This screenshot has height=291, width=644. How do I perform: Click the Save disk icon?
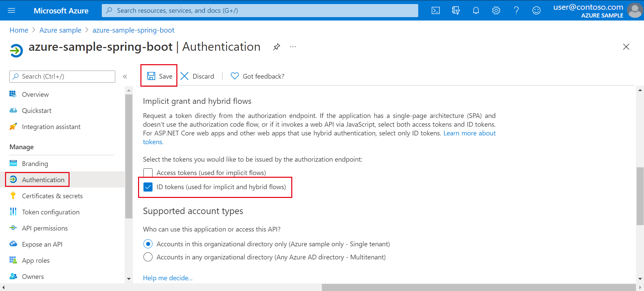[151, 76]
